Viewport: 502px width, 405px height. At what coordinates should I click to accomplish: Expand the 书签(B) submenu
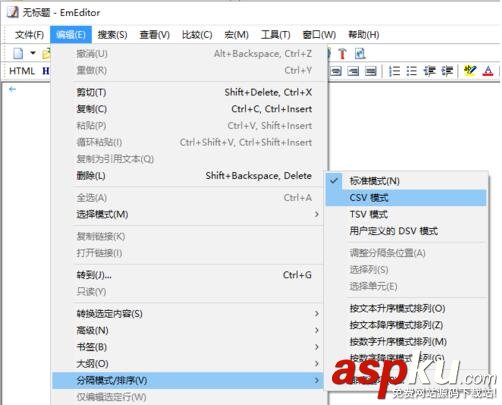(x=188, y=347)
